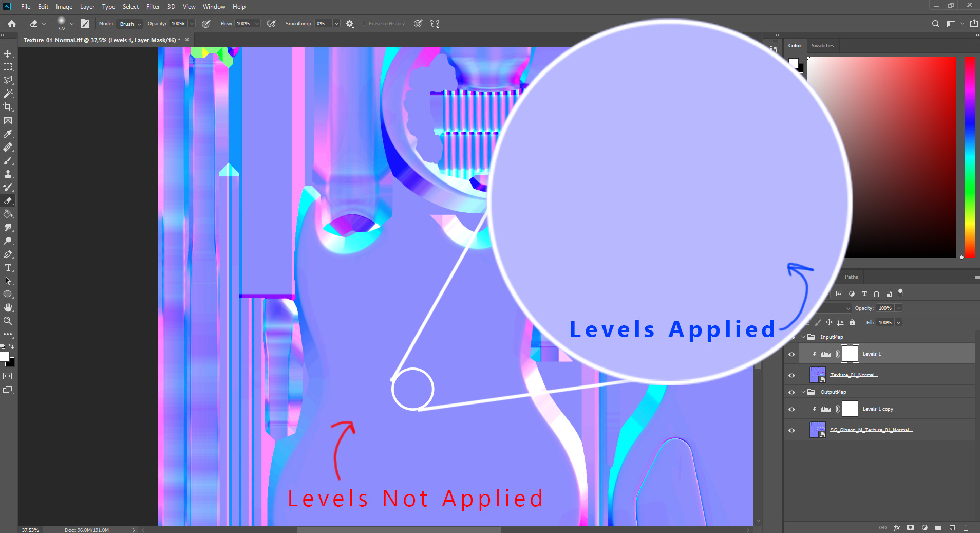Filter layers by adjustment layers
The width and height of the screenshot is (980, 533).
(x=852, y=294)
